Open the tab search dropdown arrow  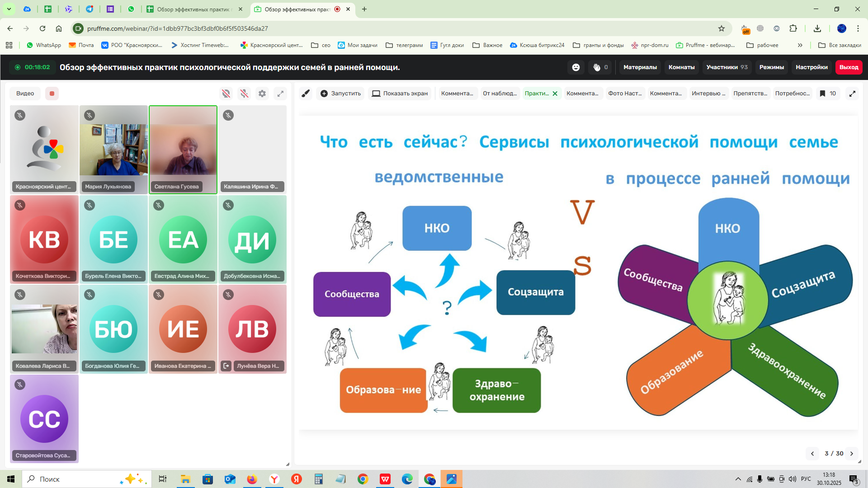(9, 9)
